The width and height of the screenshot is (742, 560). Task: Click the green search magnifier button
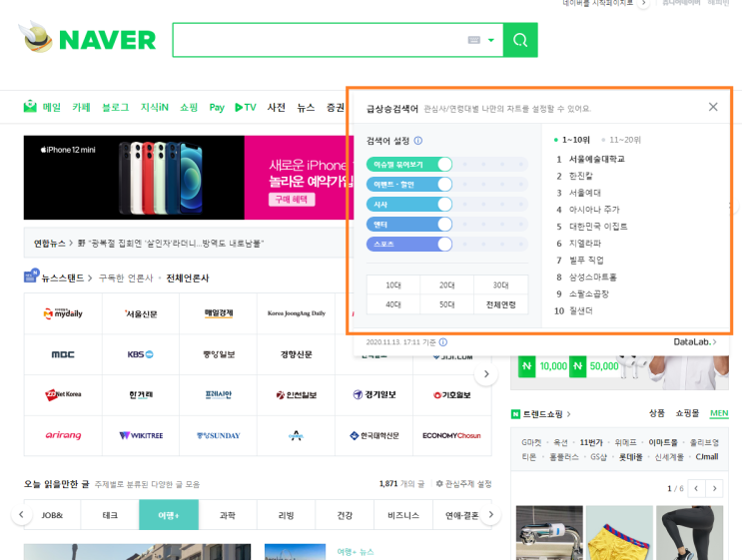tap(520, 40)
